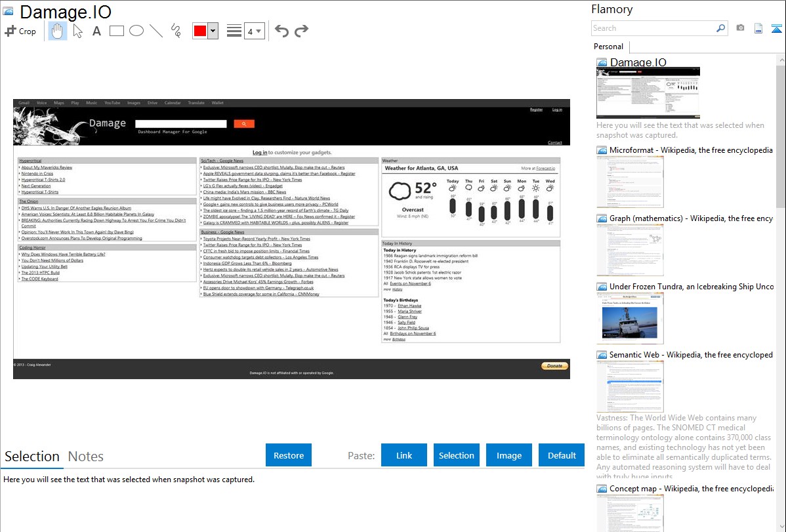
Task: Click the 'More at Forecast.io' weather link
Action: point(538,169)
